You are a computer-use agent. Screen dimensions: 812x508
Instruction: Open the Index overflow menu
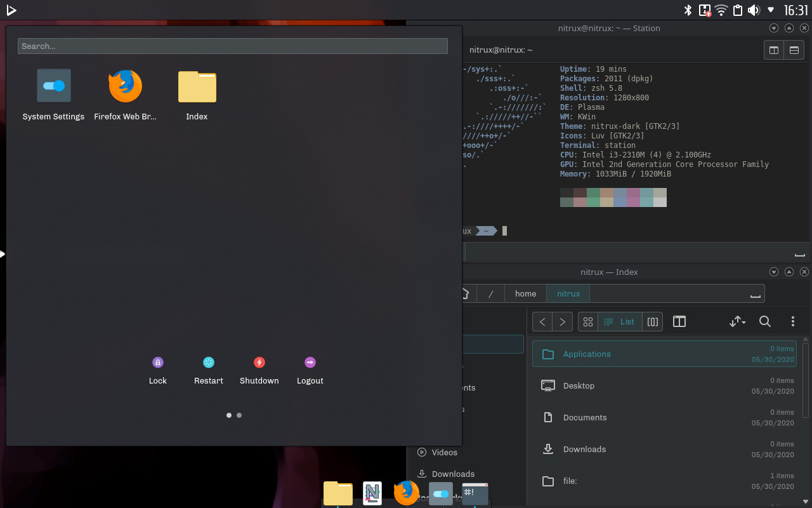(x=793, y=321)
